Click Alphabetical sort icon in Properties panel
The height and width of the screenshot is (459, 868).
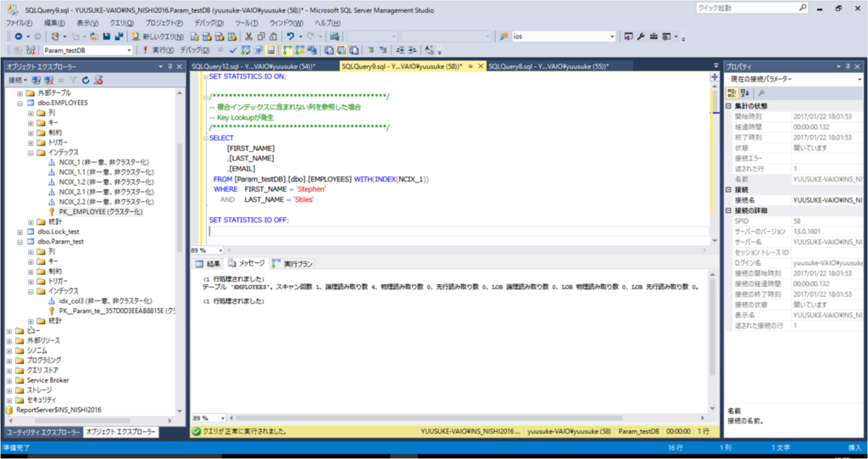(x=744, y=93)
